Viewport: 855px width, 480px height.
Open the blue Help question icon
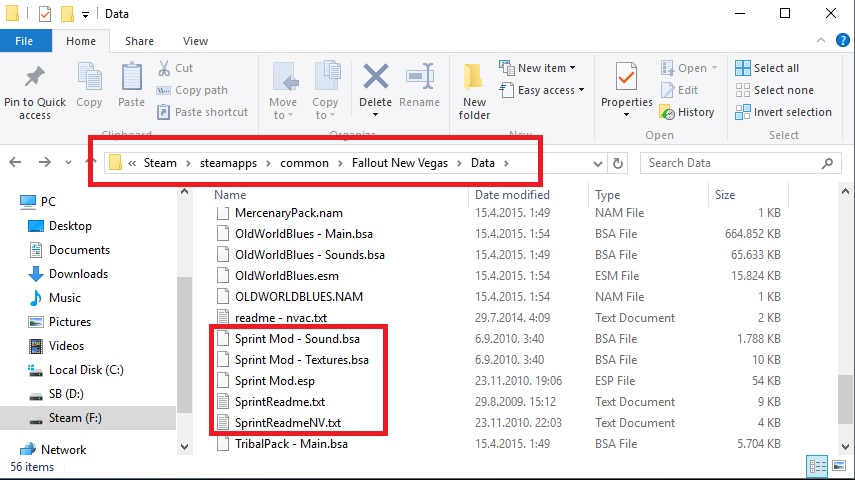pyautogui.click(x=842, y=40)
